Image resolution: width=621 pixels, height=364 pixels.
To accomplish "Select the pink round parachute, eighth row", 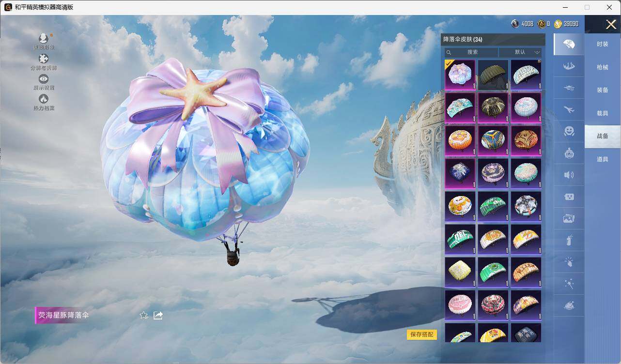I will tap(460, 305).
